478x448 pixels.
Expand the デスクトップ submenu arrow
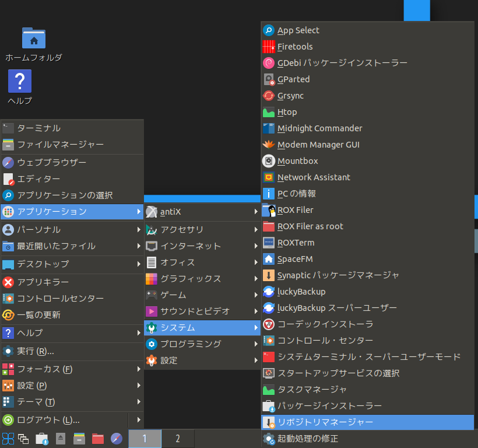point(139,264)
